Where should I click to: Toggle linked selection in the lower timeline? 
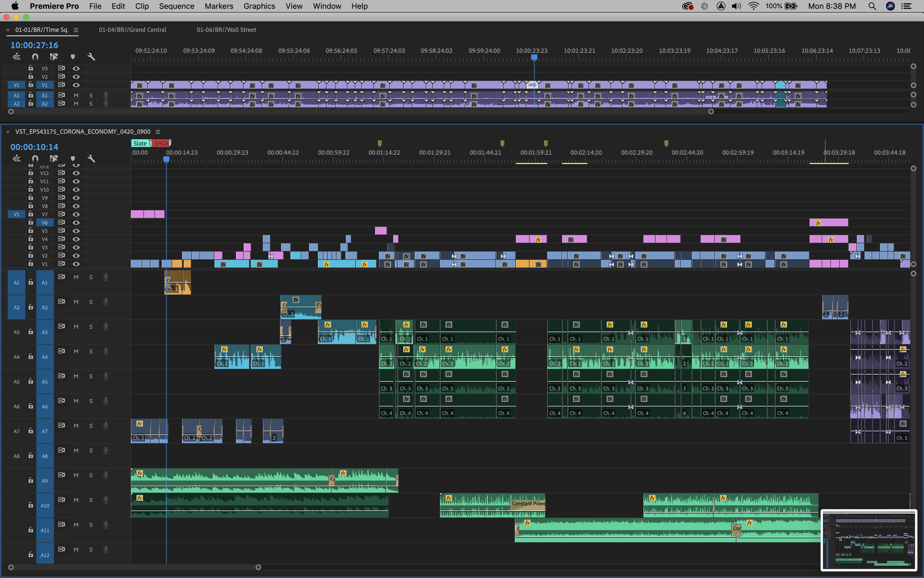point(54,159)
